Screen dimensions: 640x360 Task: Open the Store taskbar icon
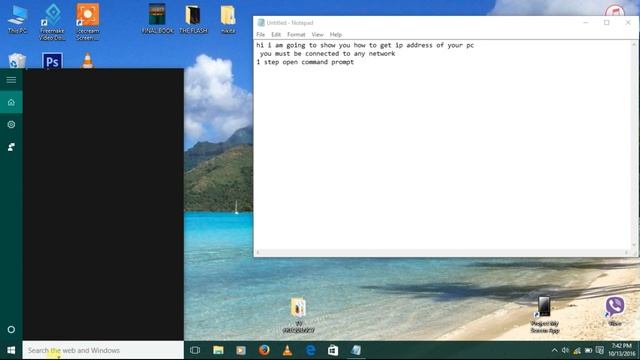[x=333, y=350]
